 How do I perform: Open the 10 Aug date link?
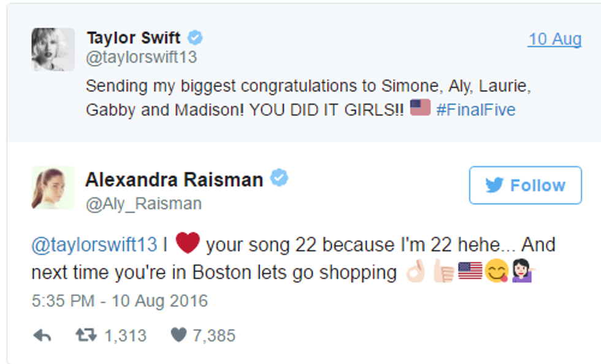pos(554,39)
